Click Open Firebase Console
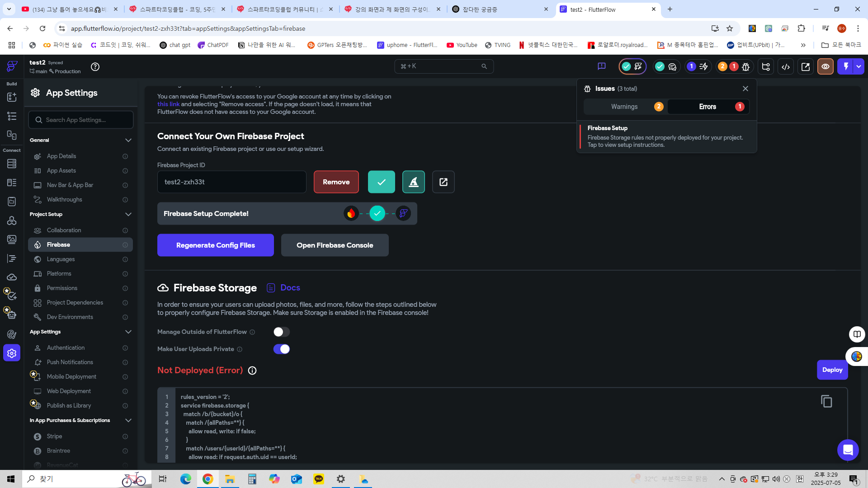 (x=335, y=245)
